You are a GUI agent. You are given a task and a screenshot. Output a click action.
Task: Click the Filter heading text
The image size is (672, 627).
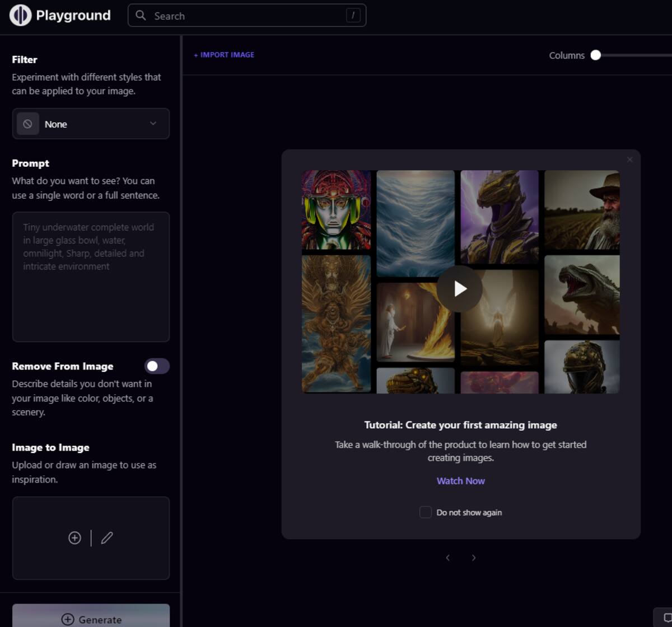coord(25,59)
